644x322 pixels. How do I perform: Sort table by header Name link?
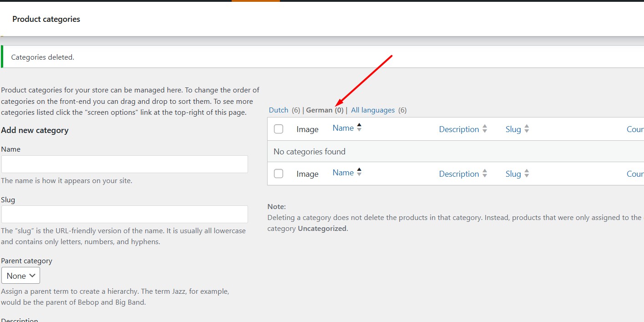click(x=343, y=128)
